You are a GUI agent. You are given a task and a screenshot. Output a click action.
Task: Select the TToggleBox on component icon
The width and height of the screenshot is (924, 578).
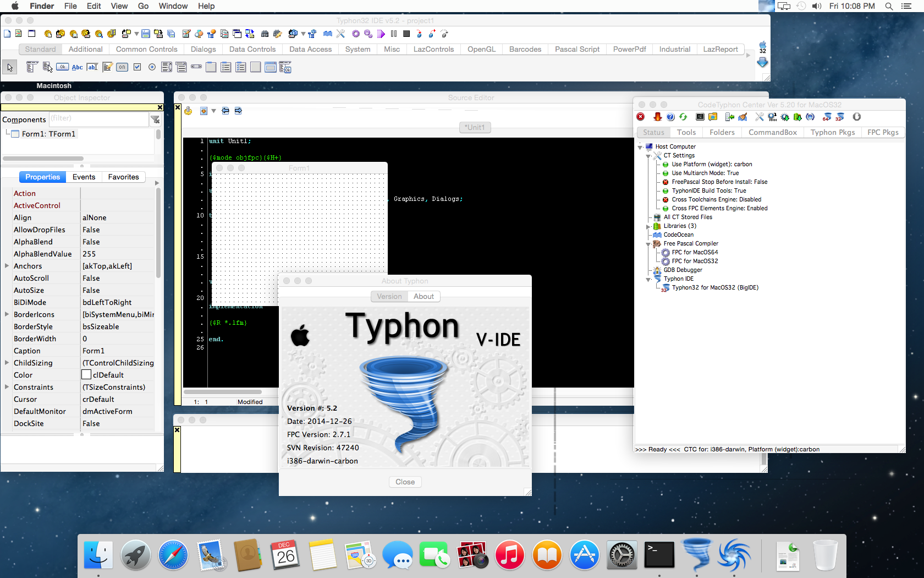tap(122, 67)
